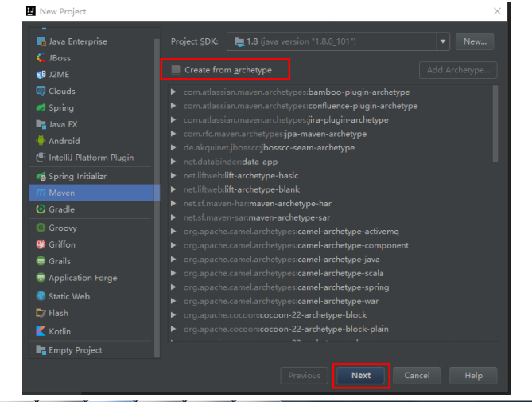
Task: Expand maven-archetype-har entry
Action: (173, 203)
